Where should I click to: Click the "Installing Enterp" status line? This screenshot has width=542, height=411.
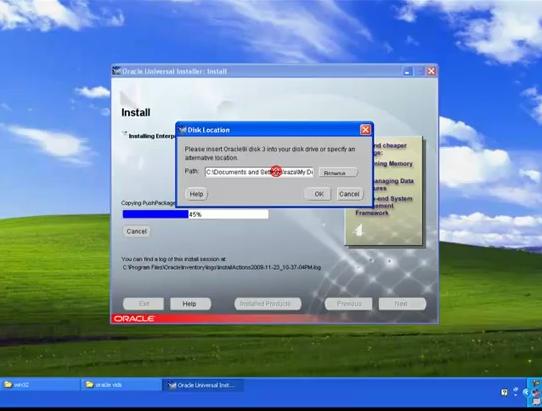152,136
